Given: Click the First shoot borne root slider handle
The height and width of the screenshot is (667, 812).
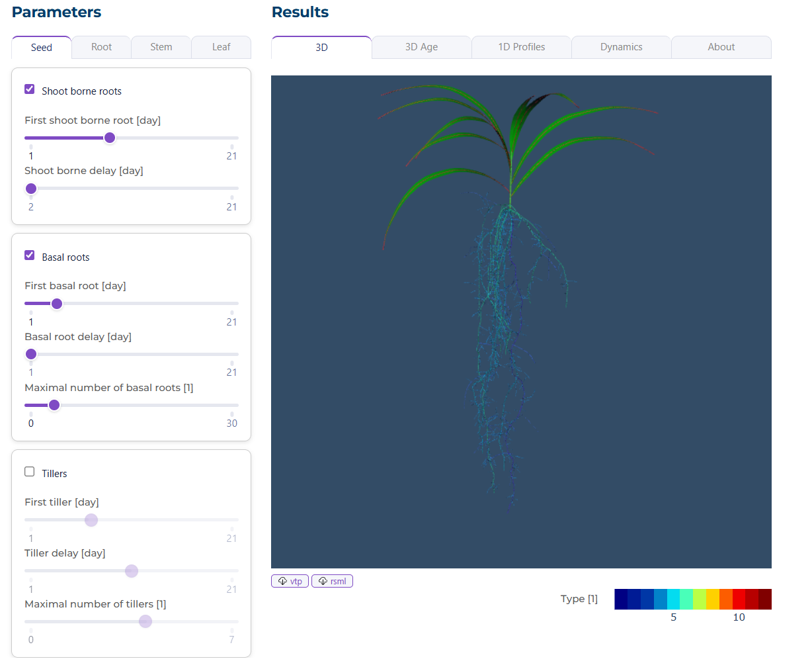Looking at the screenshot, I should coord(110,138).
